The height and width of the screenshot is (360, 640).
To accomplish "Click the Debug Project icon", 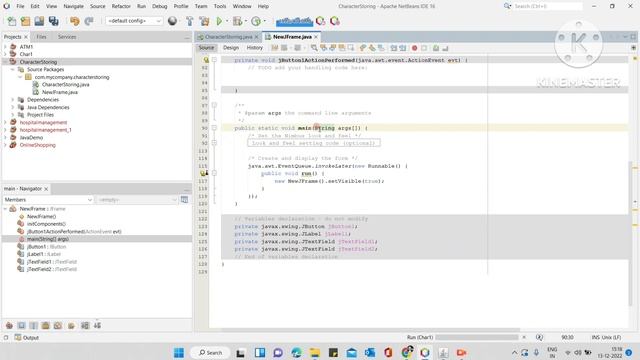I will (x=237, y=21).
